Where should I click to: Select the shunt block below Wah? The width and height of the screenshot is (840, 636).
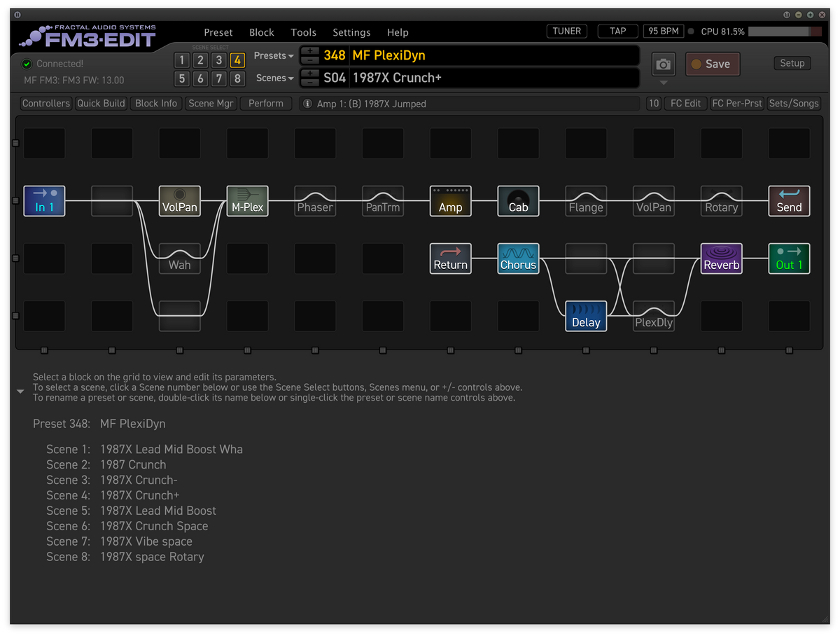pos(180,316)
